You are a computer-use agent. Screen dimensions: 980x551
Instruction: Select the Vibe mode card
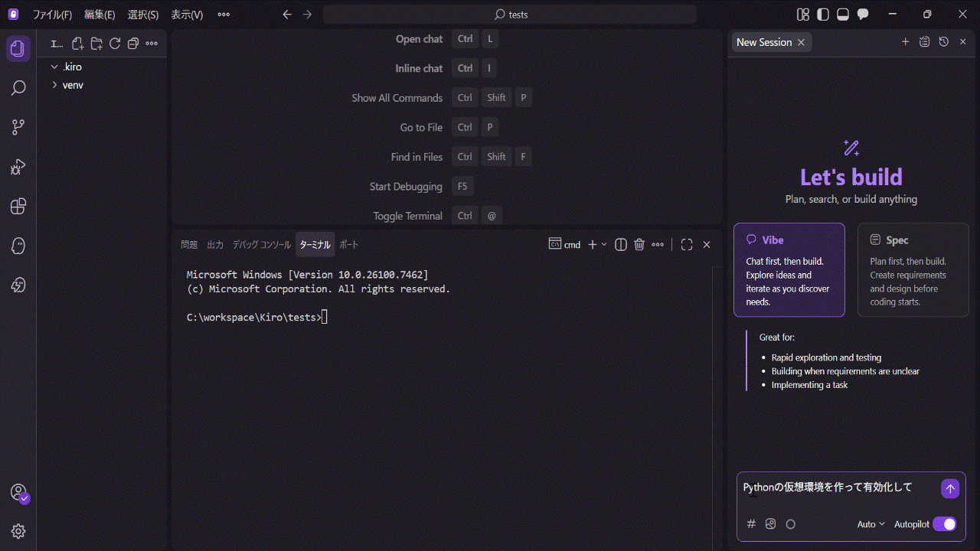point(789,269)
